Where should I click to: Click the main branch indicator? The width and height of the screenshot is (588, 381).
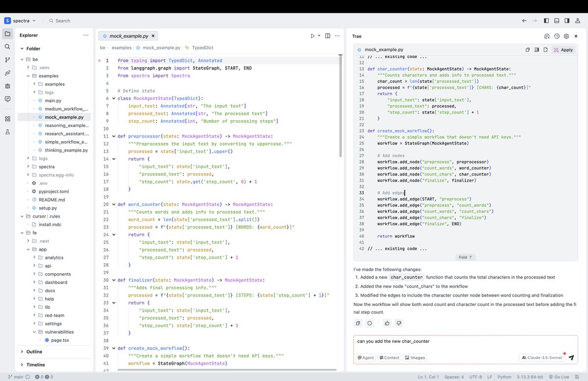click(x=15, y=377)
